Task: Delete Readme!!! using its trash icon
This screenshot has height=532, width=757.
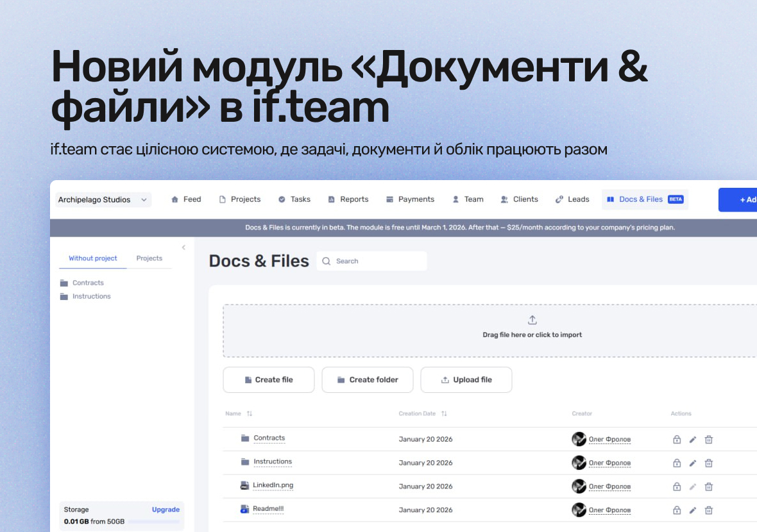Action: pyautogui.click(x=709, y=510)
